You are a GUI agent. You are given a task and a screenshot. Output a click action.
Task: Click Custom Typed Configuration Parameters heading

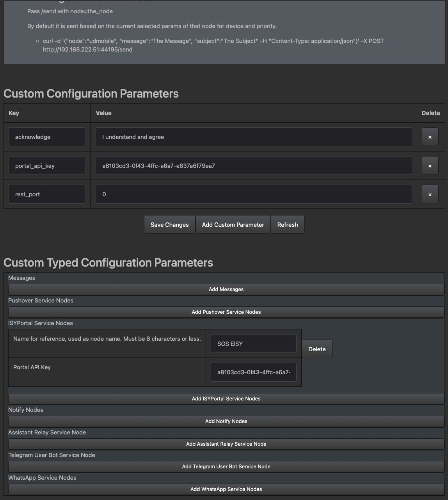[x=108, y=263]
